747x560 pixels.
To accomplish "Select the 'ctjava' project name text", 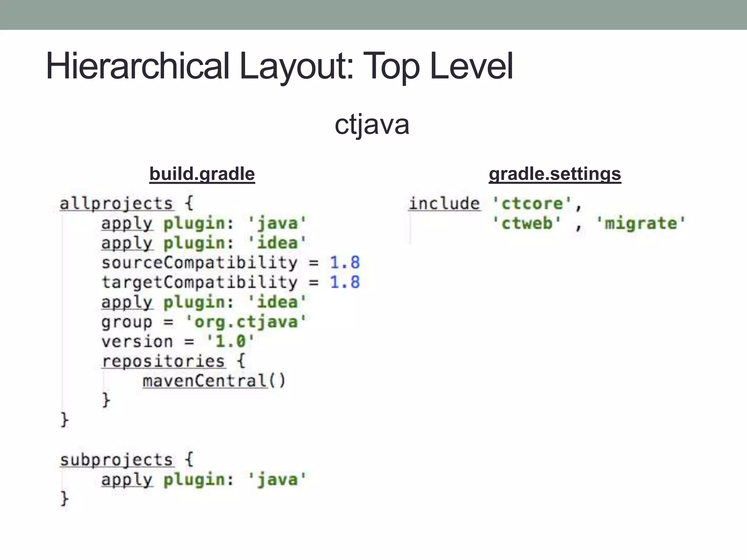I will pos(372,125).
